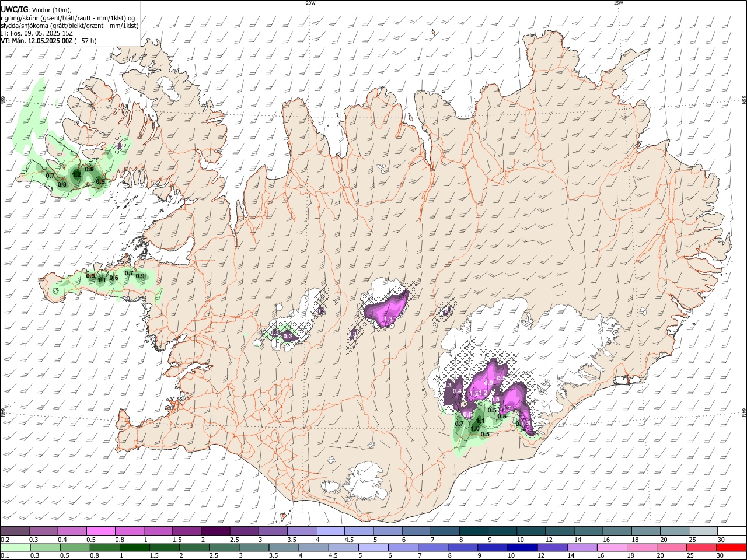This screenshot has height=560, width=747.
Task: Click the 'VT: Mán. 12.05.2025 00Z (+57 h)' line
Action: [48, 41]
